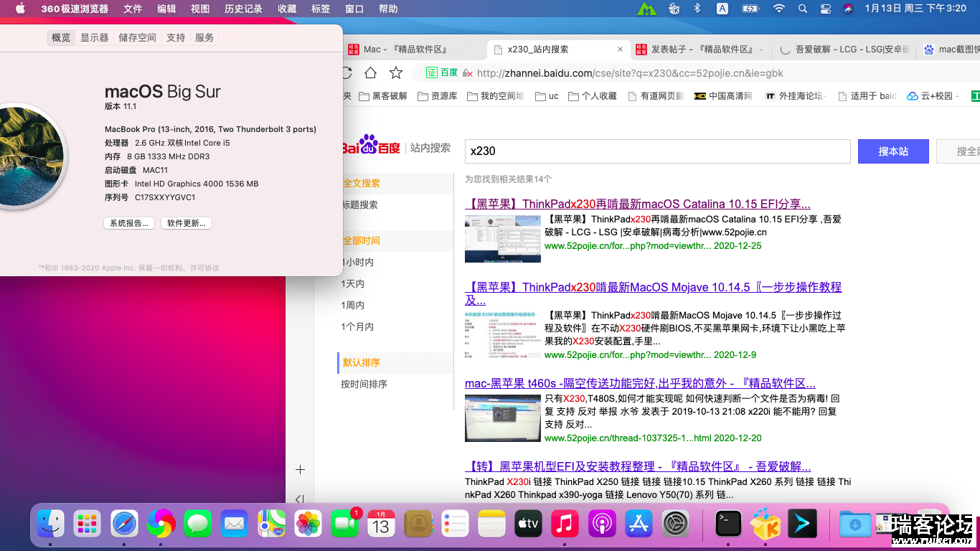Viewport: 980px width, 551px height.
Task: Open Photos app in the dock
Action: (x=308, y=524)
